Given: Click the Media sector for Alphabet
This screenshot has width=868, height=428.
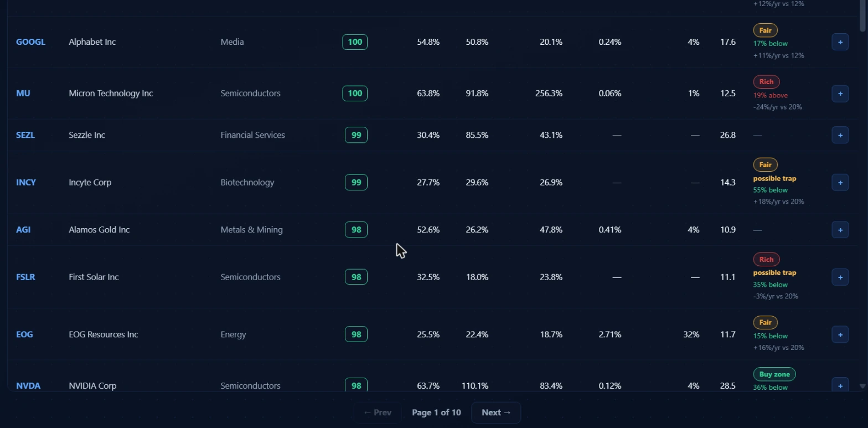Looking at the screenshot, I should [232, 42].
